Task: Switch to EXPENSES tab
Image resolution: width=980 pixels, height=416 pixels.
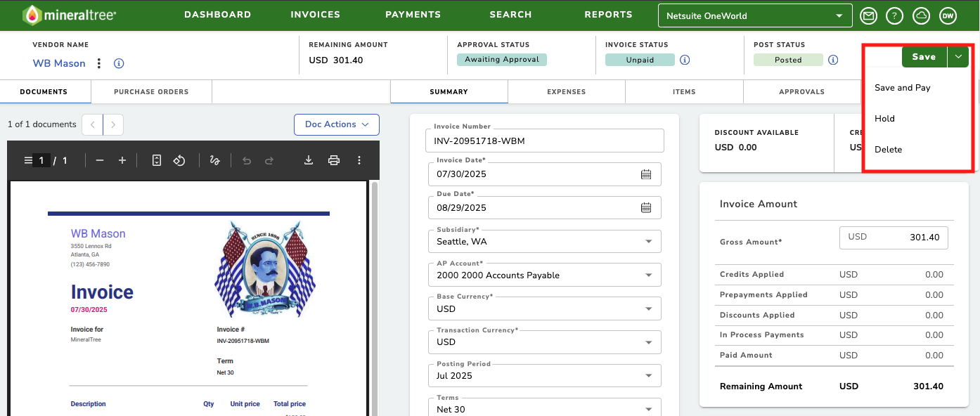Action: point(567,92)
